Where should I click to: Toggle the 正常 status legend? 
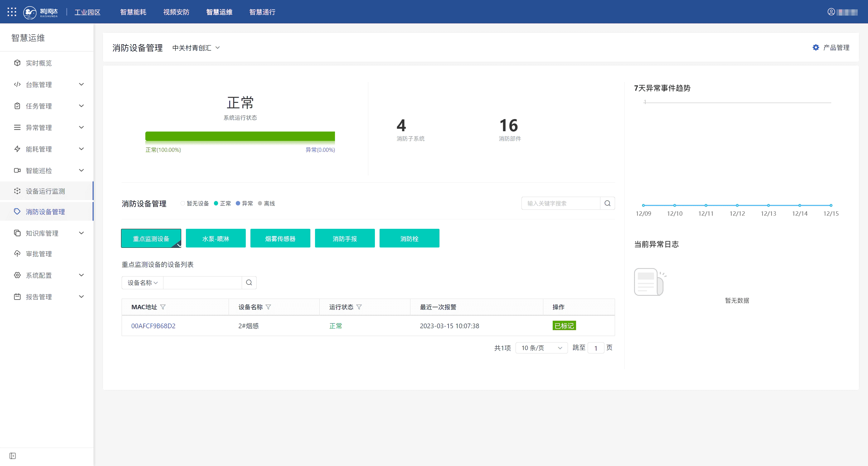pyautogui.click(x=222, y=203)
